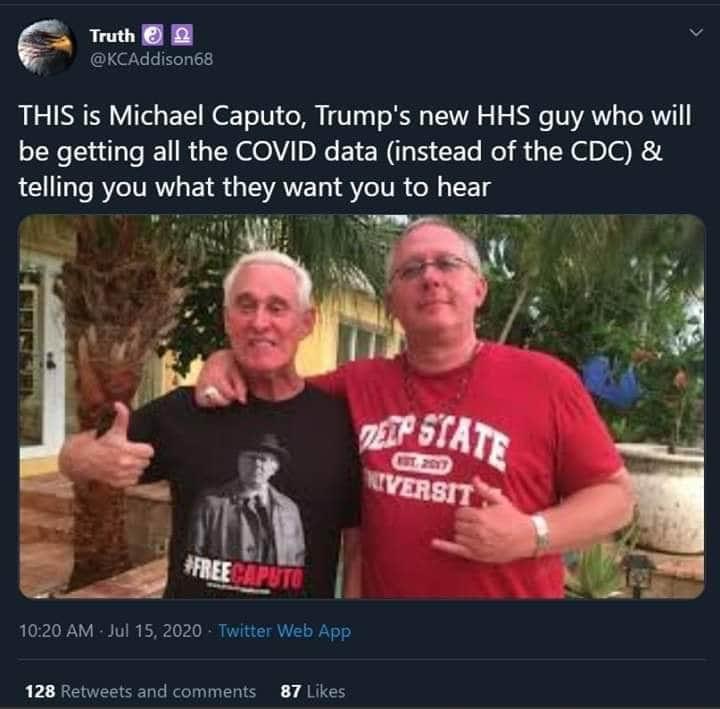
Task: Click the yin-yang emoji beside Truth
Action: point(152,35)
